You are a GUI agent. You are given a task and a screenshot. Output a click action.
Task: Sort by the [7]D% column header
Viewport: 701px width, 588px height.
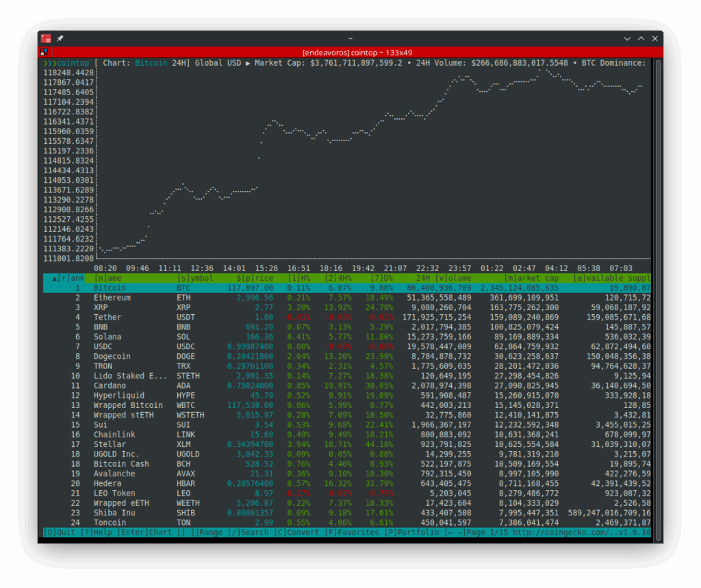click(382, 278)
